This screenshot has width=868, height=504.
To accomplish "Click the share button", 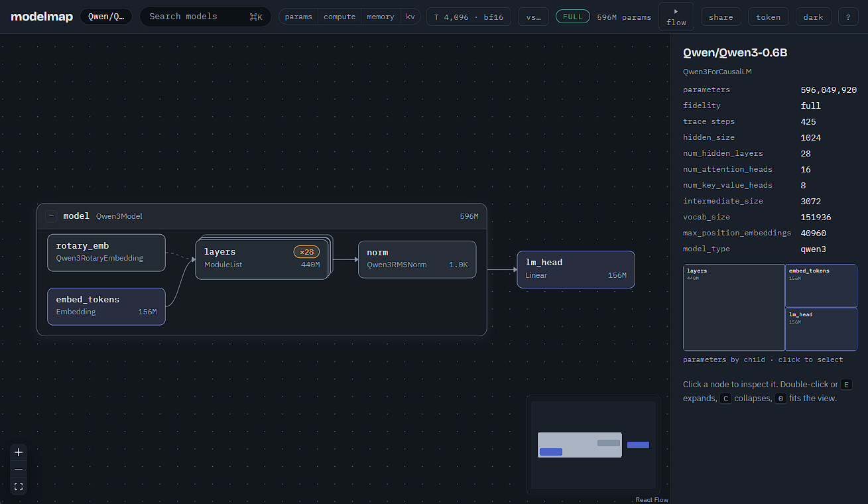I will pyautogui.click(x=721, y=17).
